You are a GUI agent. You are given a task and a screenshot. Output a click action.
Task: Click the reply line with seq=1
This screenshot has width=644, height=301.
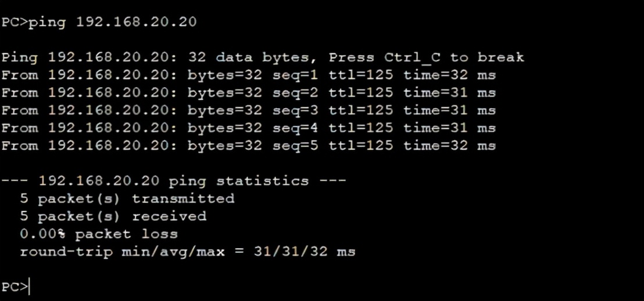[x=249, y=75]
